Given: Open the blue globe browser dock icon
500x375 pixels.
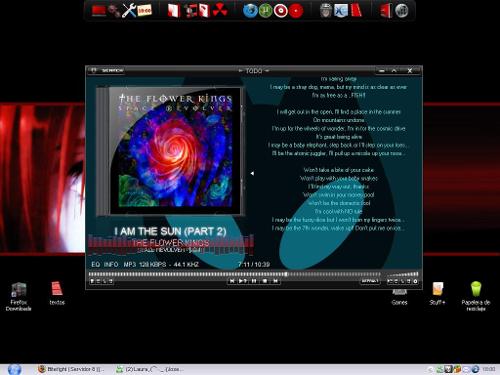Looking at the screenshot, I should (x=250, y=10).
